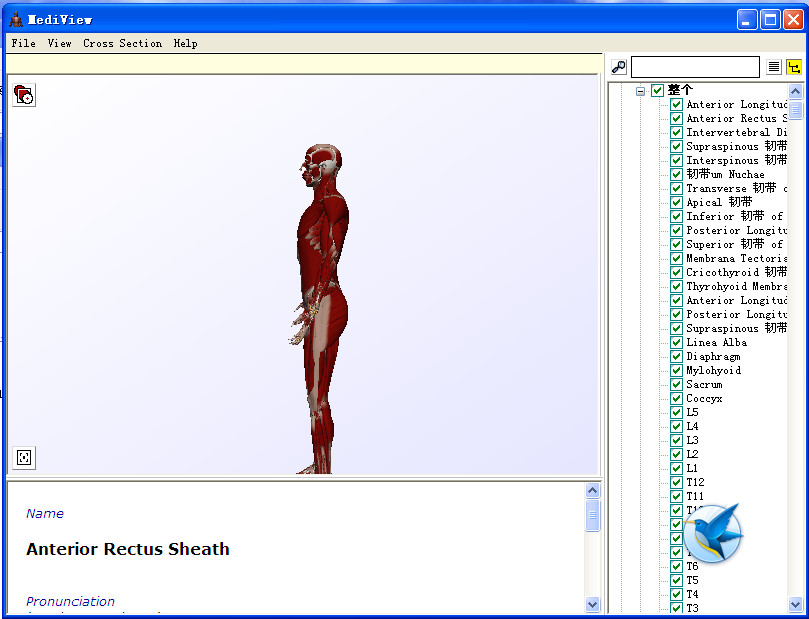The height and width of the screenshot is (619, 809).
Task: Uncheck the Linea Alba checkbox
Action: click(x=677, y=342)
